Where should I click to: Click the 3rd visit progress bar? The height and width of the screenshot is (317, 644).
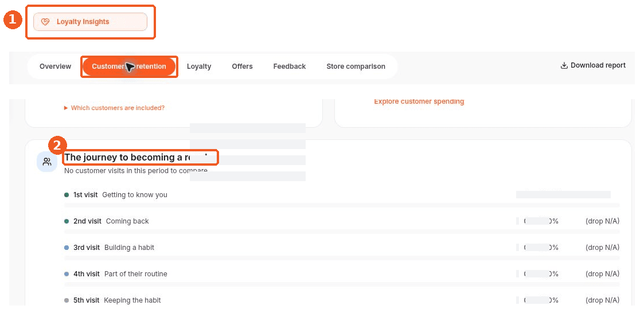pyautogui.click(x=342, y=258)
